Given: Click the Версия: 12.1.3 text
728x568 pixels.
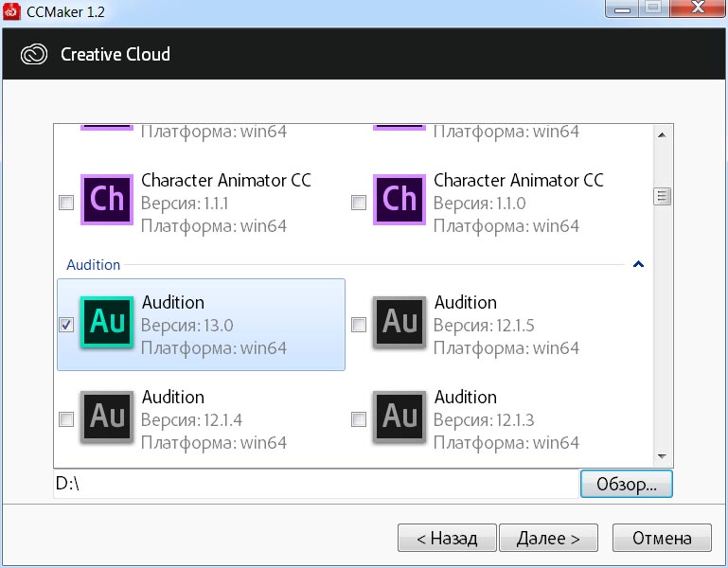Looking at the screenshot, I should coord(484,419).
